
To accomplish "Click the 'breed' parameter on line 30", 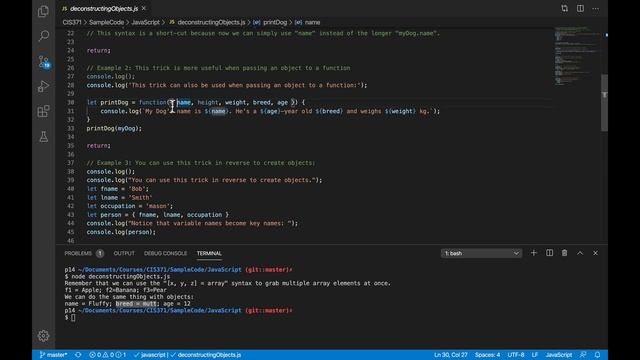I will coord(261,102).
